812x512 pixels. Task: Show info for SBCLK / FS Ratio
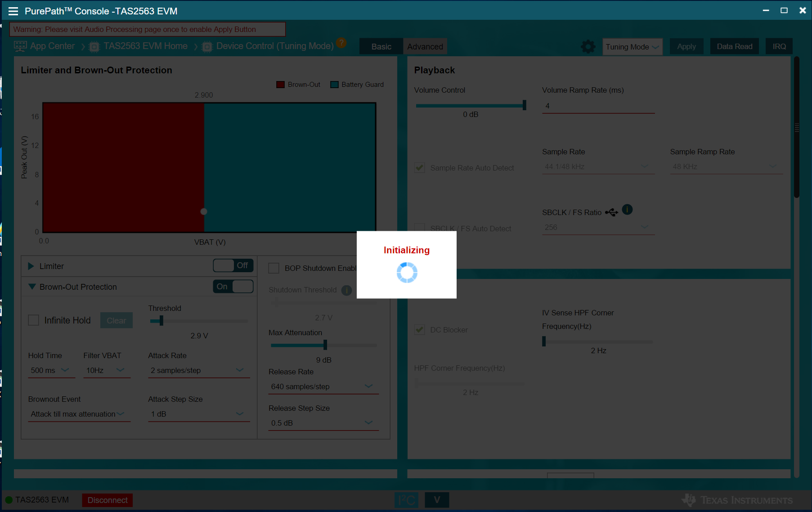627,210
